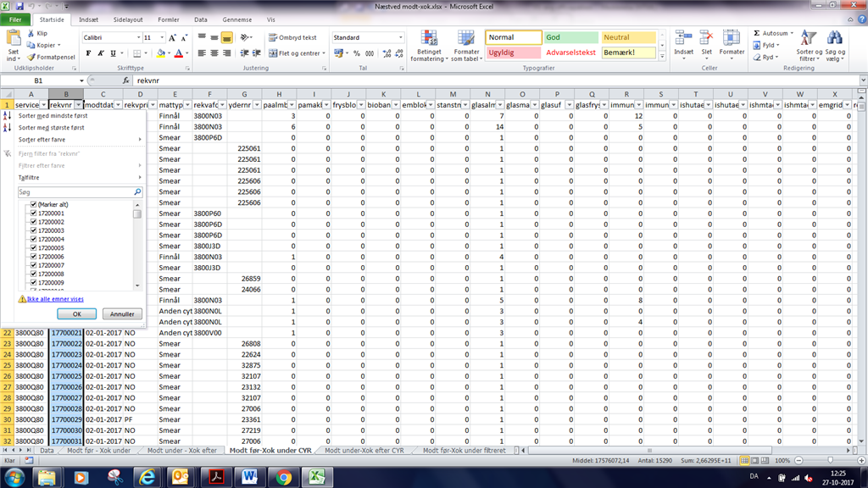The height and width of the screenshot is (488, 868).
Task: Open Formater som tabel
Action: coord(467,46)
